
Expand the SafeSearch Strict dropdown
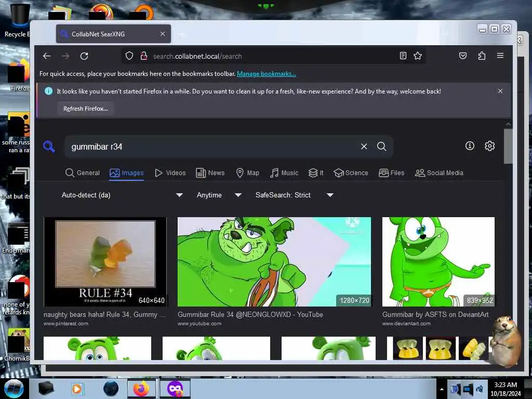[x=295, y=195]
